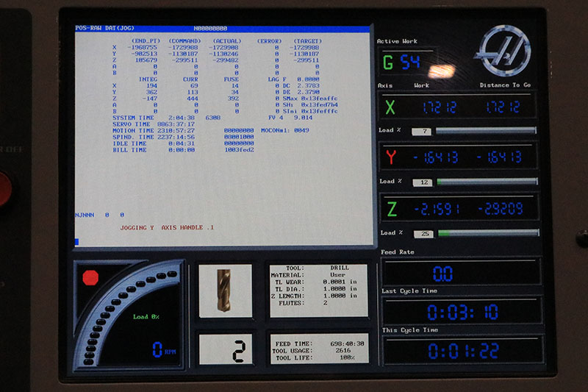588x392 pixels.
Task: Click the Z axis load bar
Action: (x=489, y=233)
